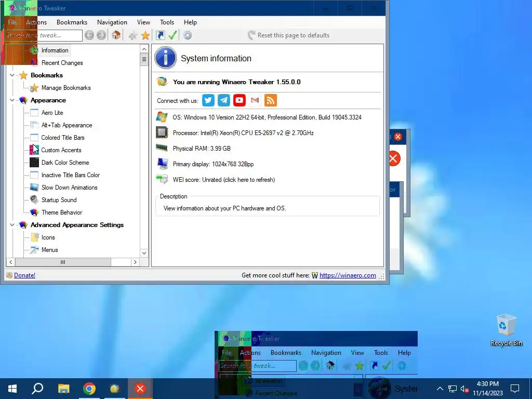Select Recent Changes tree item
Viewport: 532px width, 399px height.
62,63
